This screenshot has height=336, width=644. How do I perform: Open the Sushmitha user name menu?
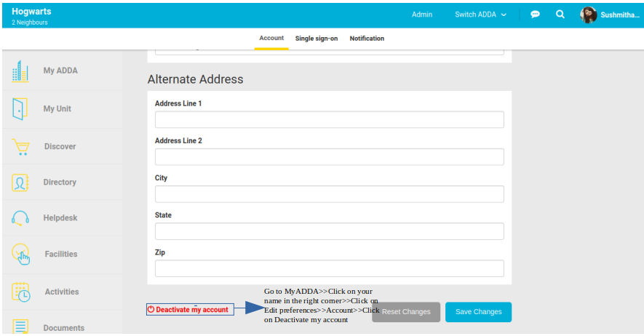[620, 15]
